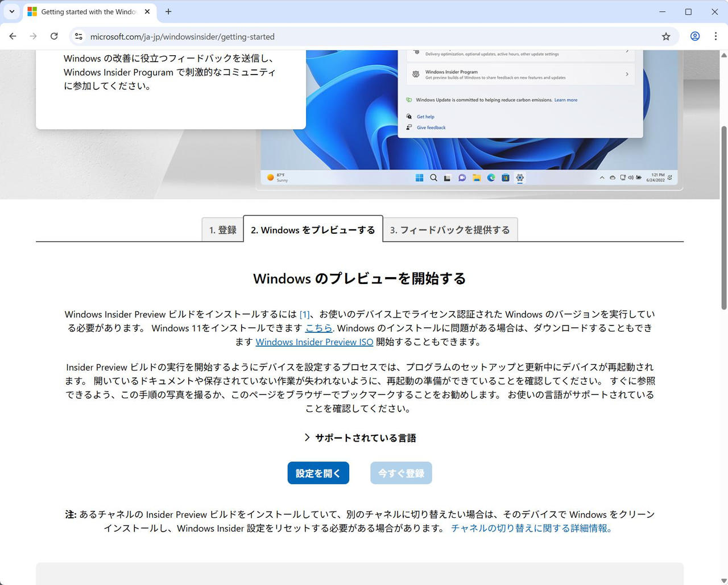Click Microsoft Store icon in hero screenshot taskbar

[x=505, y=178]
